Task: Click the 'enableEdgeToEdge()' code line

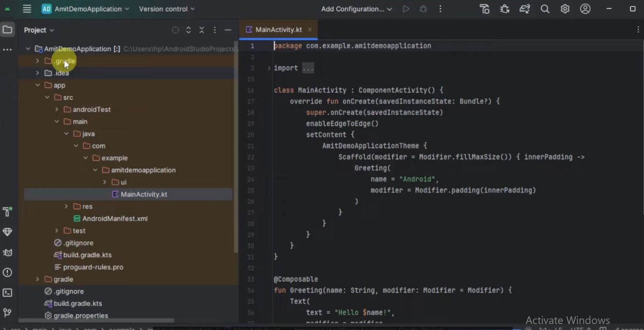Action: [x=342, y=124]
